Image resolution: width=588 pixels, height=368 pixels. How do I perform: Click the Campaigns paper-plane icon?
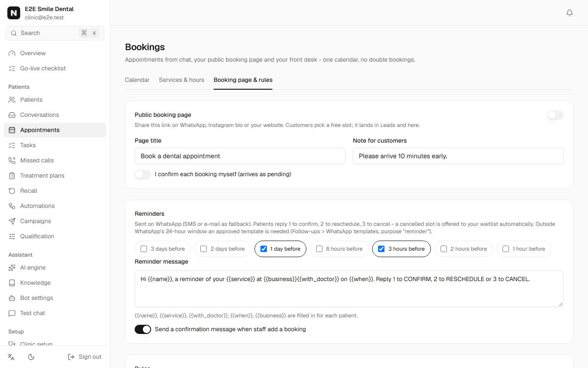(x=12, y=221)
